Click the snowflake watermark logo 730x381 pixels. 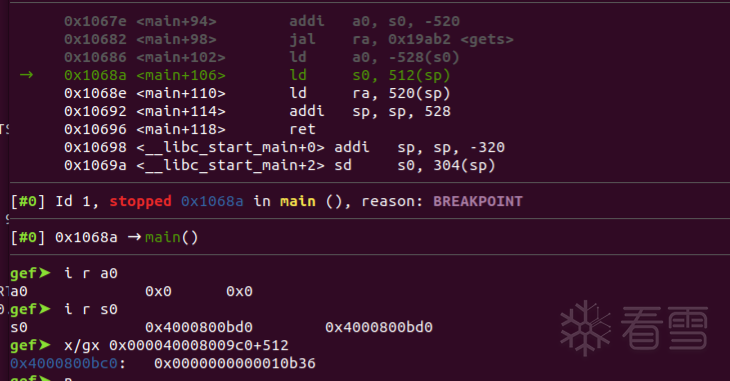[585, 328]
